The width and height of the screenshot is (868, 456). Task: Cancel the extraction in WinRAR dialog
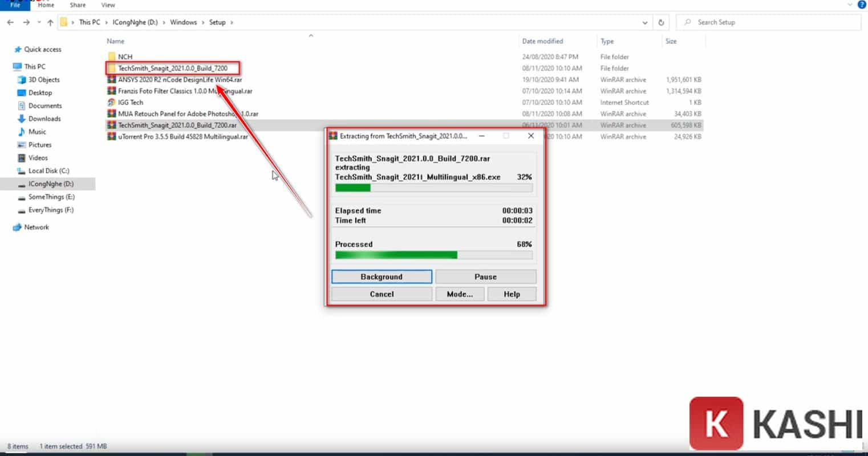click(x=382, y=294)
